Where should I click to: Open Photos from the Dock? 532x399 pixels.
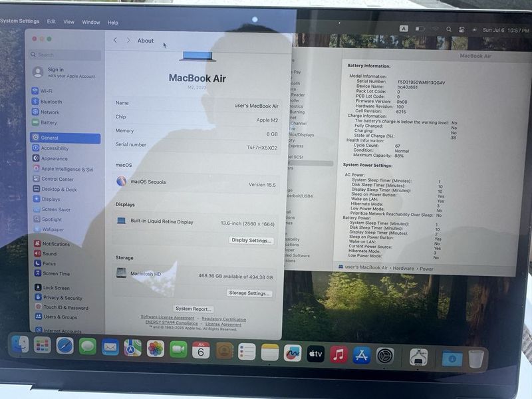[156, 348]
